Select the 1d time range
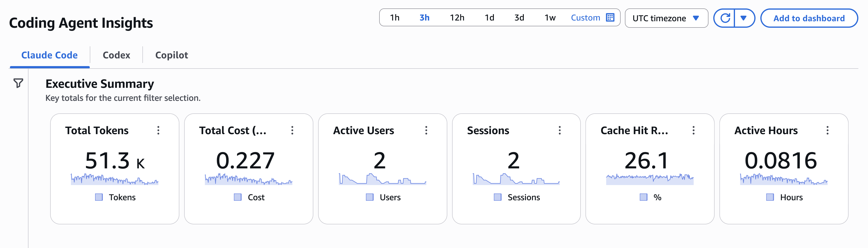 [x=489, y=18]
